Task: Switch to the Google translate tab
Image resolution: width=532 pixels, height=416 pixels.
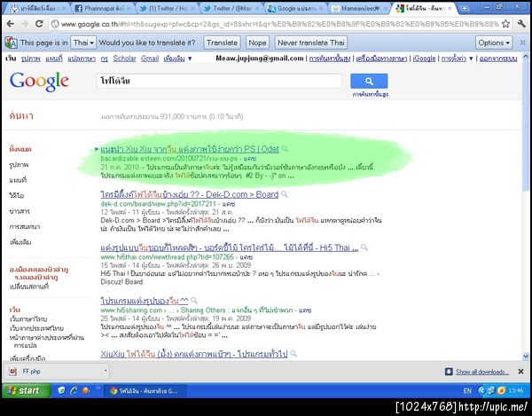Action: pyautogui.click(x=296, y=9)
